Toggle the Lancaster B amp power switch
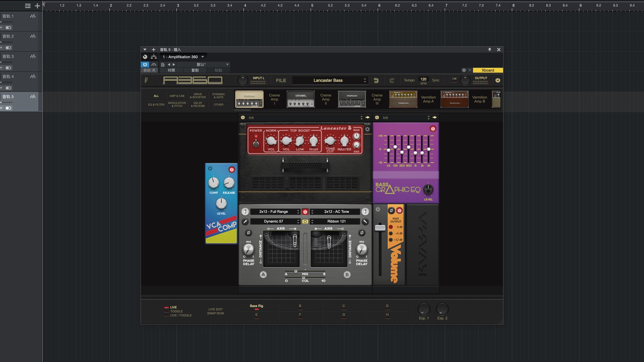This screenshot has height=362, width=644. click(x=256, y=144)
